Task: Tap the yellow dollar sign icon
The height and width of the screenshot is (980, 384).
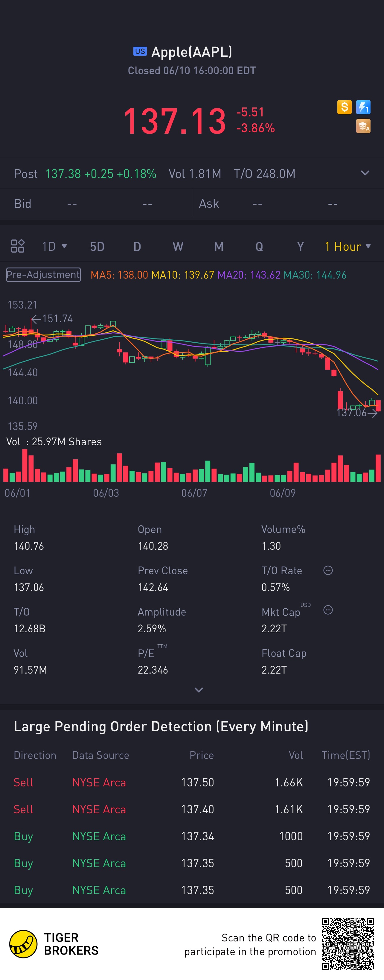Action: [344, 107]
